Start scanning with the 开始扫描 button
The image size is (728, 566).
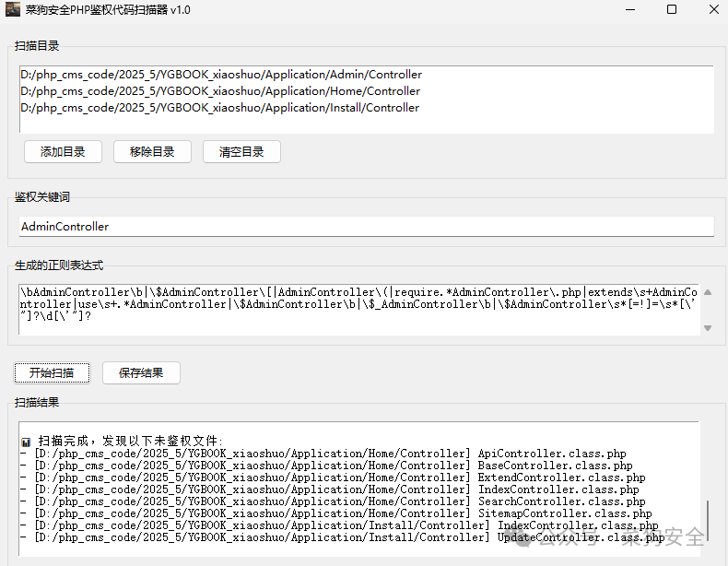click(52, 372)
